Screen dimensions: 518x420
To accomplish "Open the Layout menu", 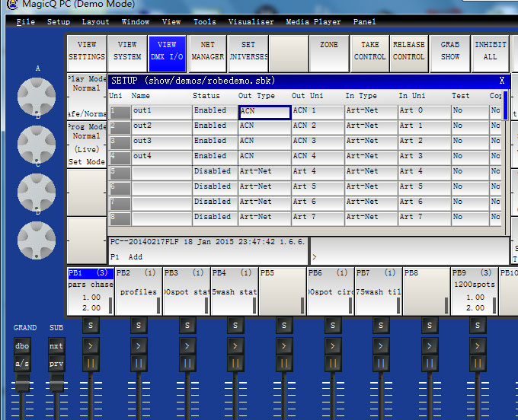I will click(95, 22).
